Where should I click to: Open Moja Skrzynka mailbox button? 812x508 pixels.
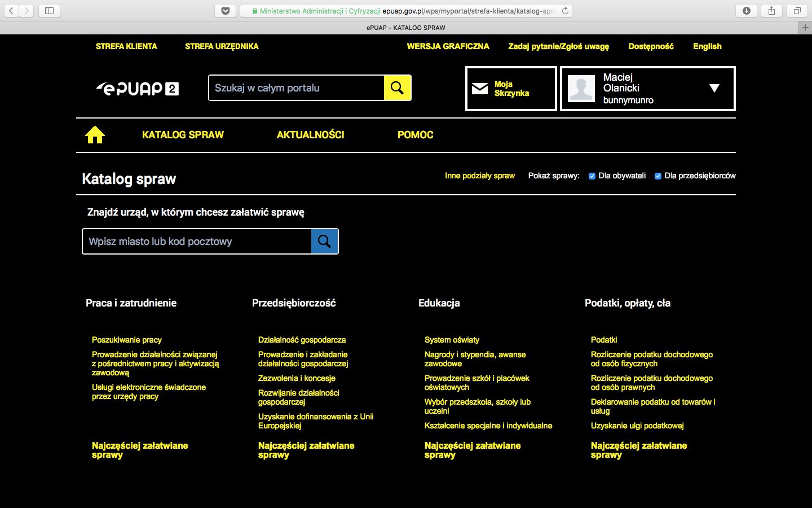(x=511, y=89)
